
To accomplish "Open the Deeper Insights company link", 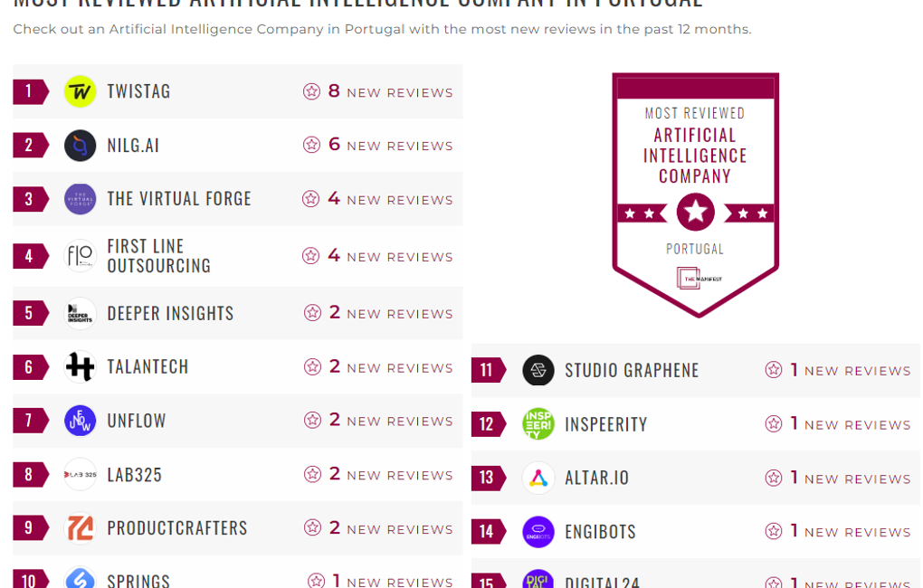I will point(170,313).
